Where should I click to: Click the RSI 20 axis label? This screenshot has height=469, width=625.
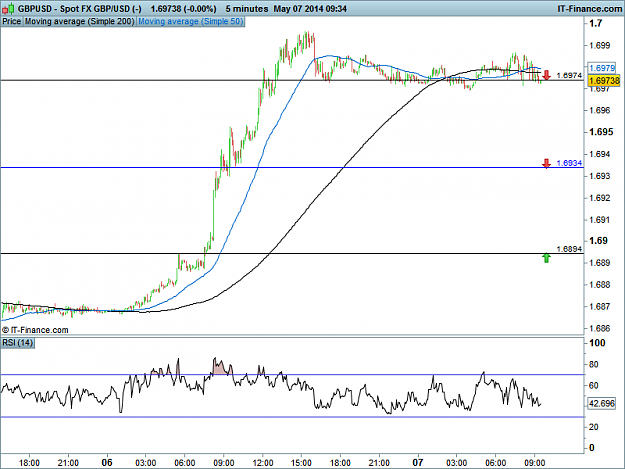[x=594, y=427]
